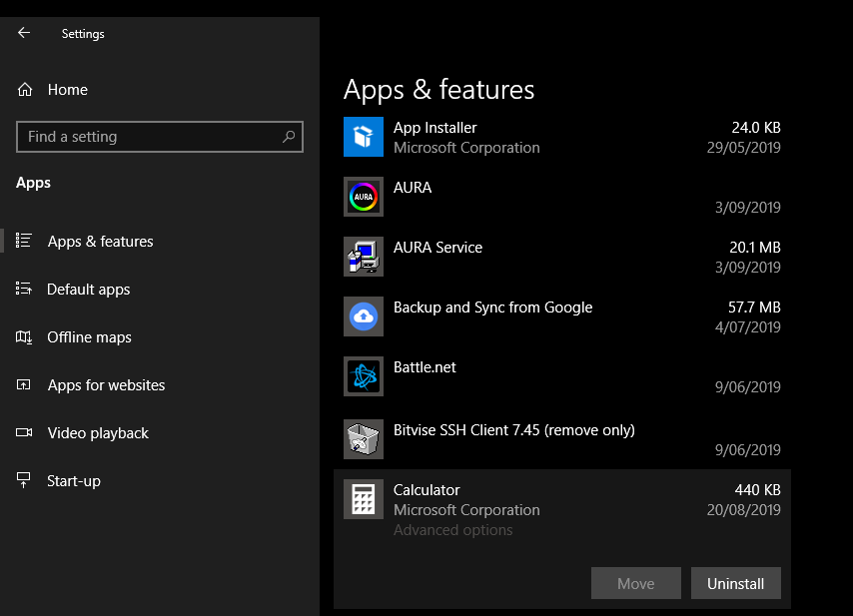Click the Calculator app icon
This screenshot has height=616, width=853.
click(x=364, y=499)
